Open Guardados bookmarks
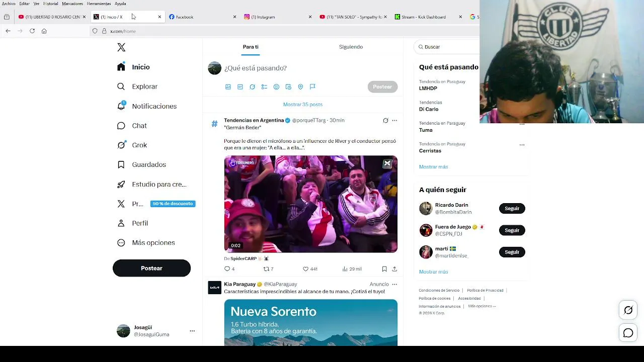 [141, 164]
